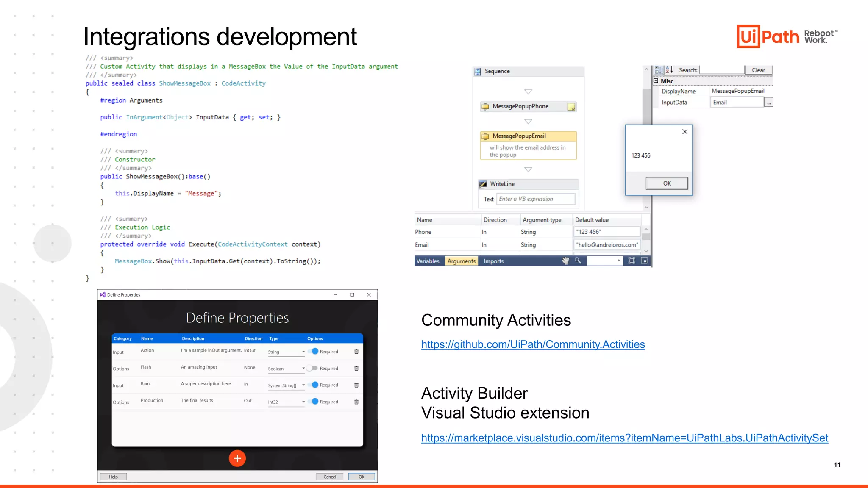Open Int32 type dropdown for Production

pos(287,402)
